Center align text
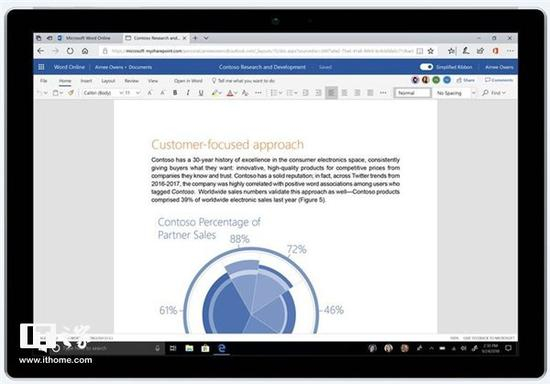 (x=344, y=93)
